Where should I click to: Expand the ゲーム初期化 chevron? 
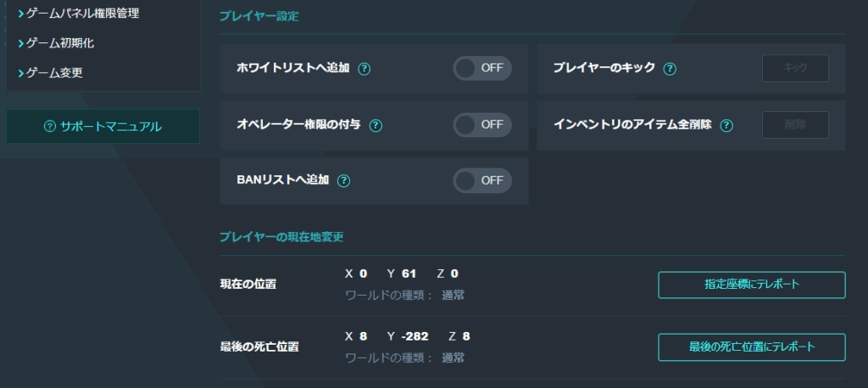21,43
